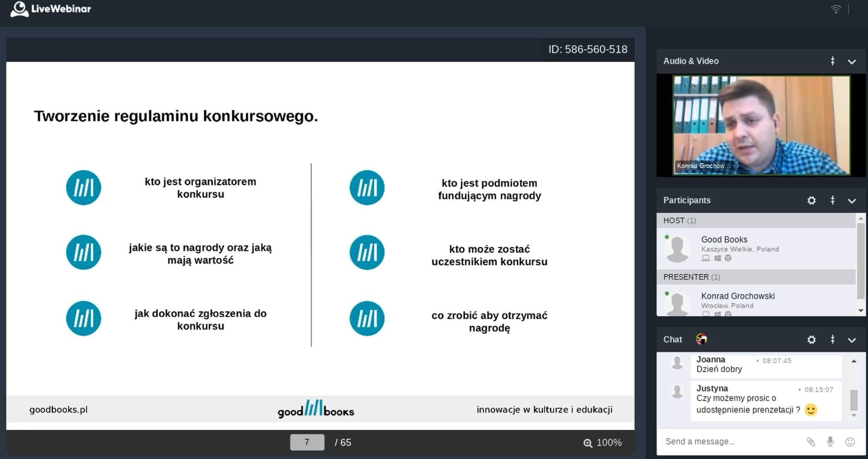Open Participants panel settings gear
This screenshot has width=868, height=459.
(x=812, y=200)
